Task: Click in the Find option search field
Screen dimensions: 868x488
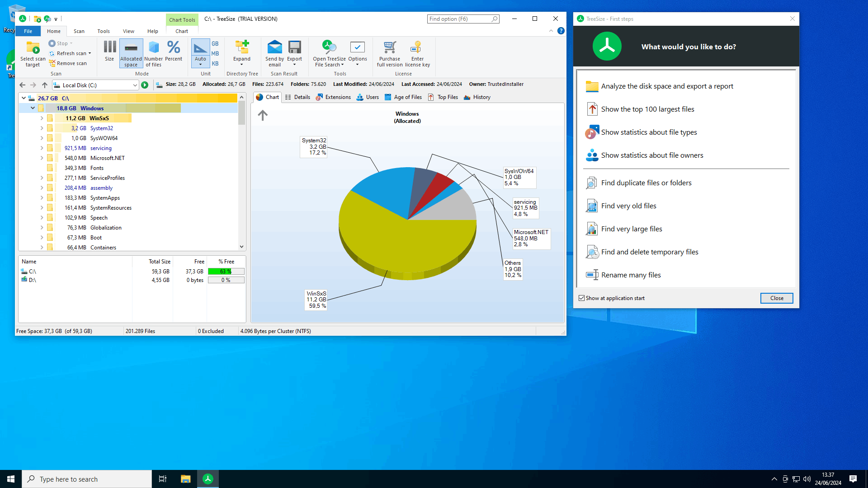Action: 459,19
